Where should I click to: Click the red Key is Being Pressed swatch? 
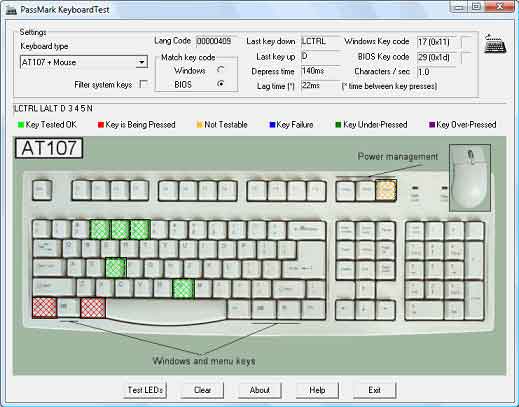101,125
